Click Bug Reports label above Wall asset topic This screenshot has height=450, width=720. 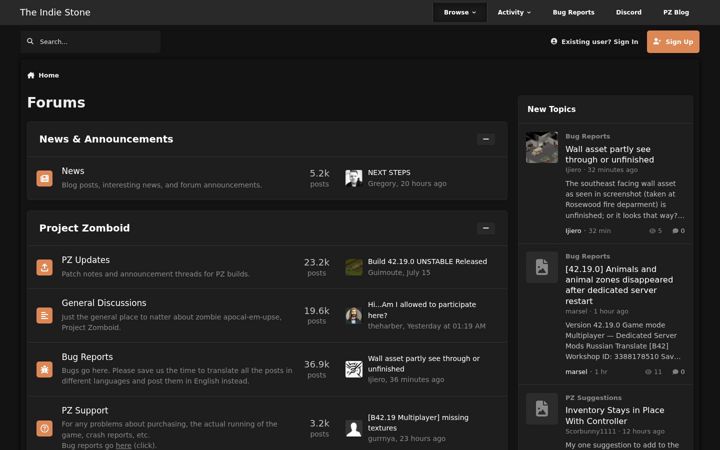point(587,136)
